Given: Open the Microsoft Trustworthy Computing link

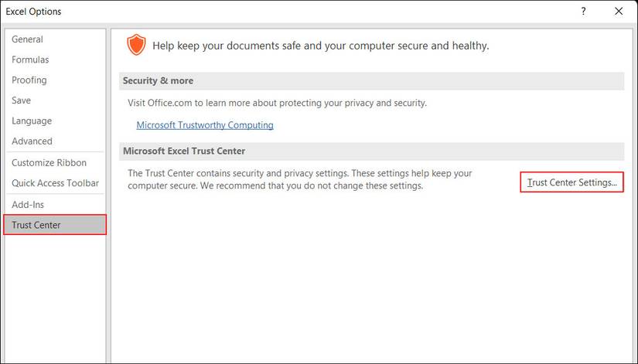Looking at the screenshot, I should 205,125.
